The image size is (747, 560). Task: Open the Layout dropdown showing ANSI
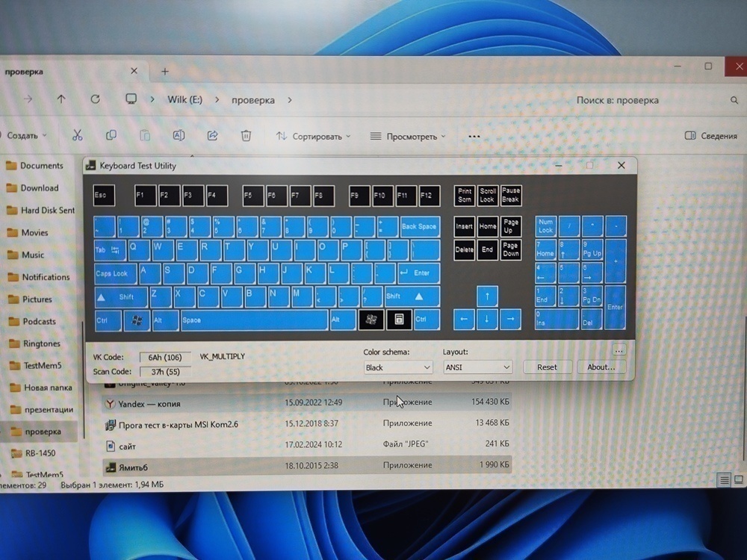pyautogui.click(x=477, y=367)
